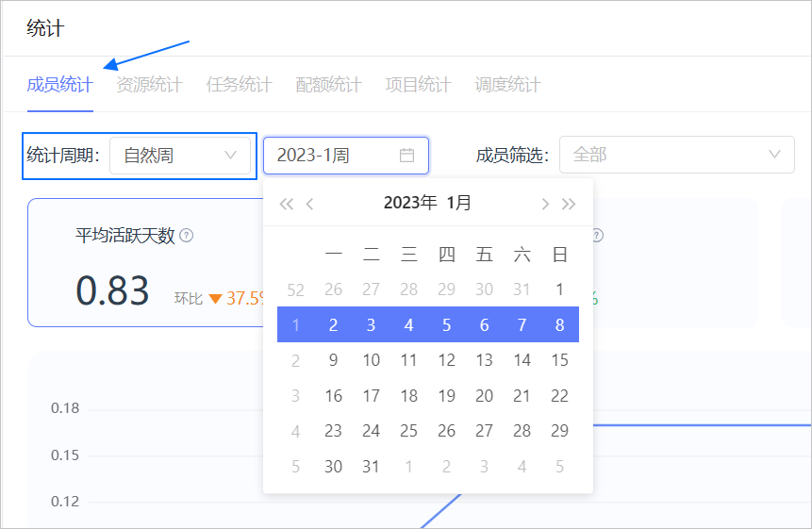This screenshot has width=812, height=529.
Task: Go to the 项目统计 tab
Action: pos(418,85)
